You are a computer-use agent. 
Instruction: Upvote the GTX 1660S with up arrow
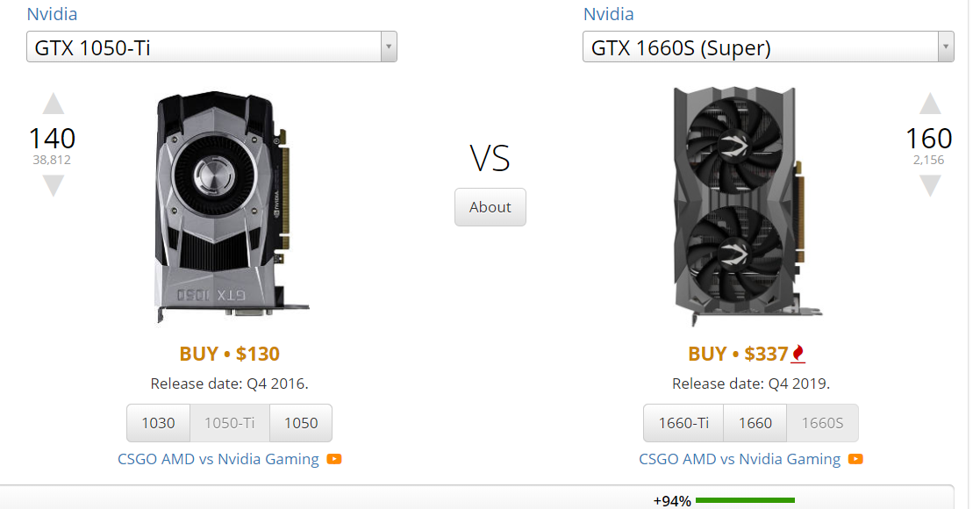point(930,104)
